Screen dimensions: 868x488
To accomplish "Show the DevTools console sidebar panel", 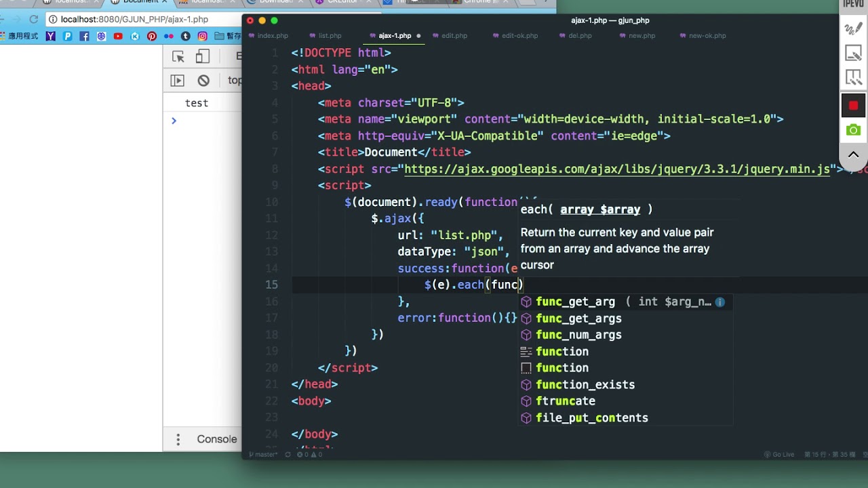I will (177, 80).
